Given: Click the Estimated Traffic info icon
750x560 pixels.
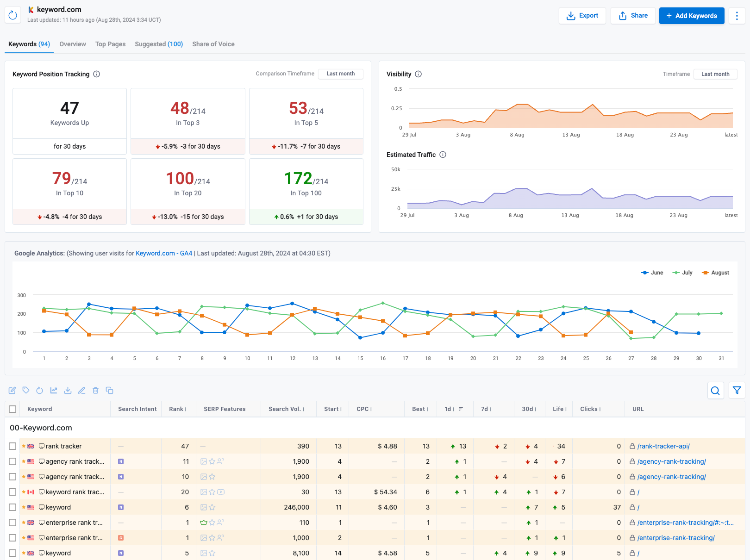Looking at the screenshot, I should (443, 155).
